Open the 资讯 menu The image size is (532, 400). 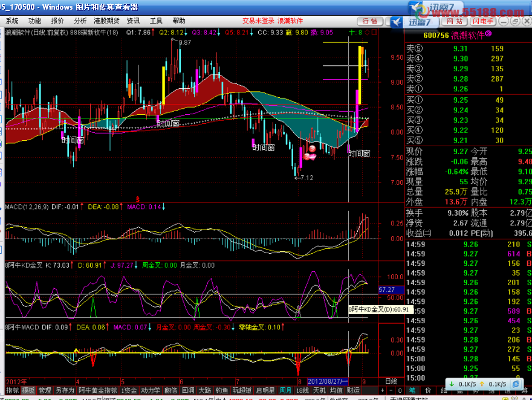133,21
